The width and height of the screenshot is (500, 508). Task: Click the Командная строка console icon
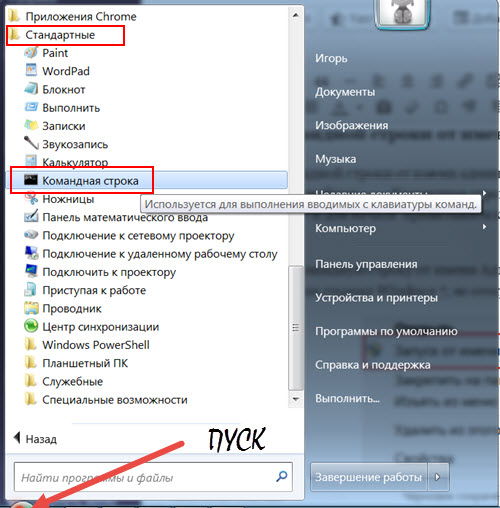click(31, 180)
